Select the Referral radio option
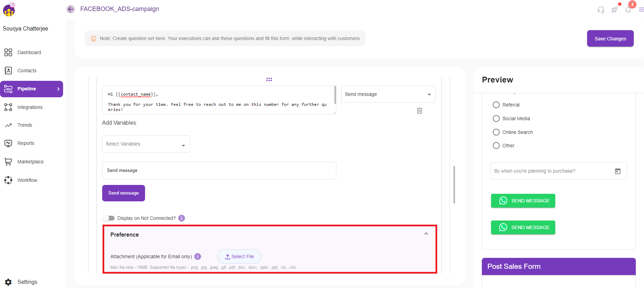The width and height of the screenshot is (644, 288). coord(496,105)
